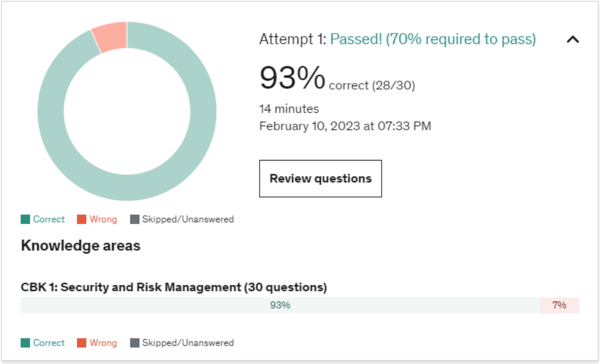Select the CBK 1: Security and Risk Management title
Screen dimensions: 600x364
pos(174,288)
